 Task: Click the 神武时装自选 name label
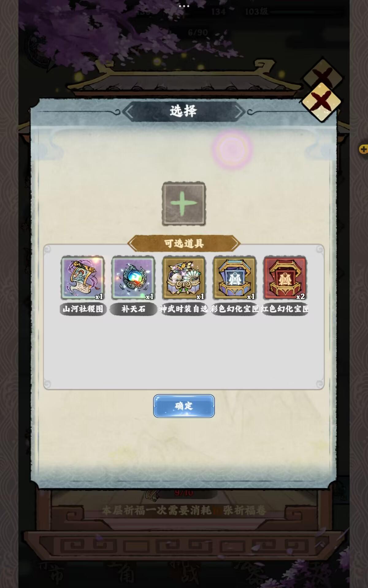[x=184, y=309]
